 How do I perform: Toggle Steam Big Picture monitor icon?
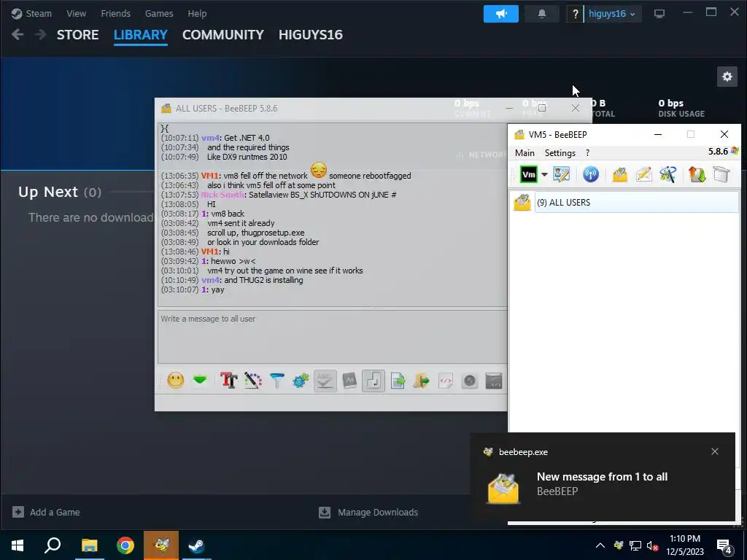pyautogui.click(x=659, y=14)
